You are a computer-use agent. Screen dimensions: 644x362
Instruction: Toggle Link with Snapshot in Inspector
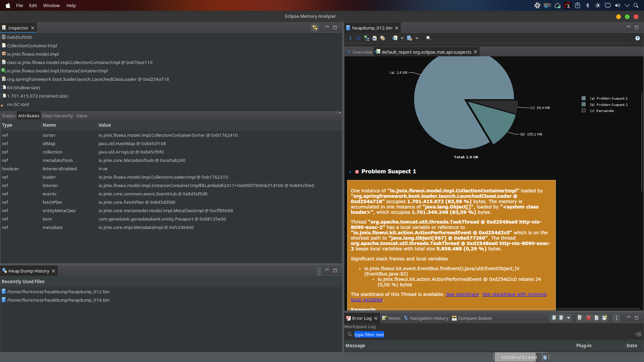315,28
